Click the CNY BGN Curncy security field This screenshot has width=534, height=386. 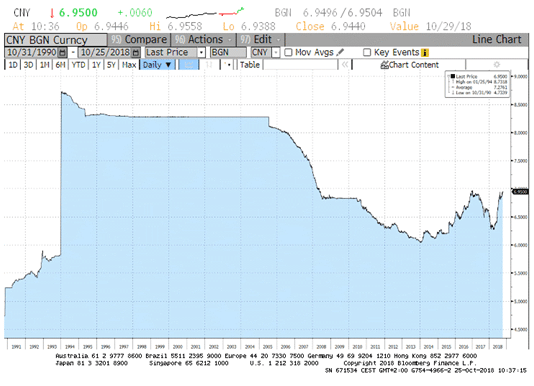[x=56, y=40]
